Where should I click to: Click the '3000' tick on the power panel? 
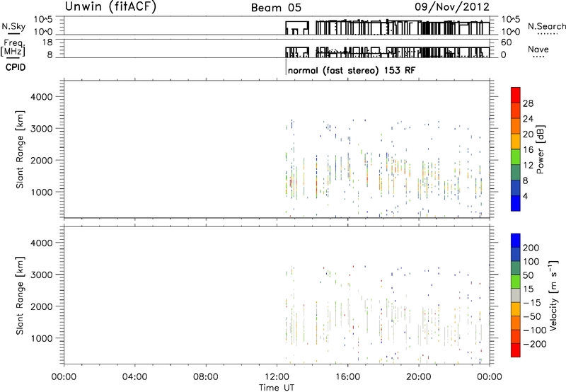click(x=42, y=129)
